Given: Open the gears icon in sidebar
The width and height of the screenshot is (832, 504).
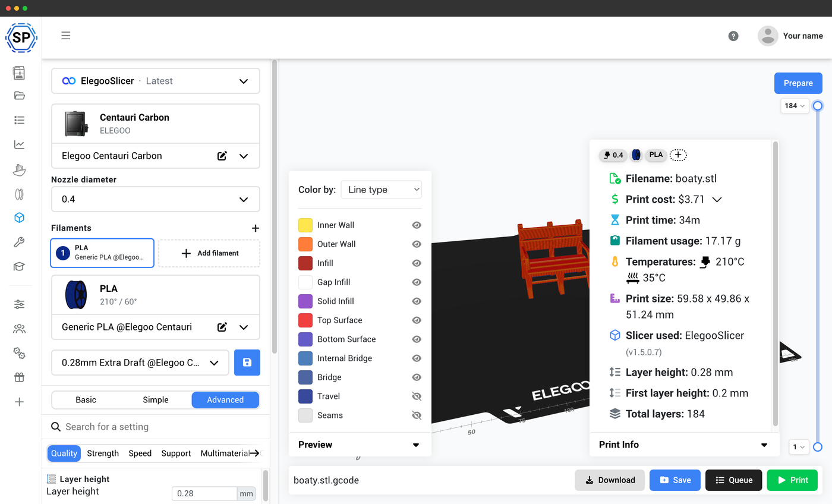Looking at the screenshot, I should coord(19,353).
